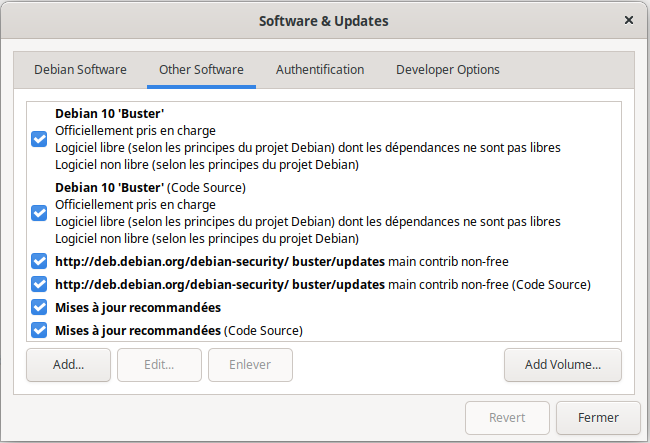The height and width of the screenshot is (443, 650).
Task: Uncheck Mises à jour recommandées
Action: tap(39, 307)
